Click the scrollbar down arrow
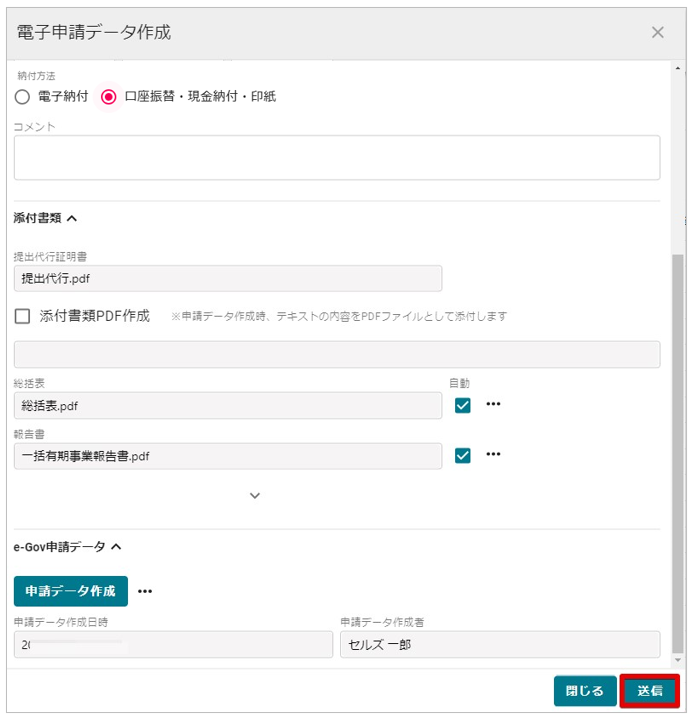 click(678, 660)
